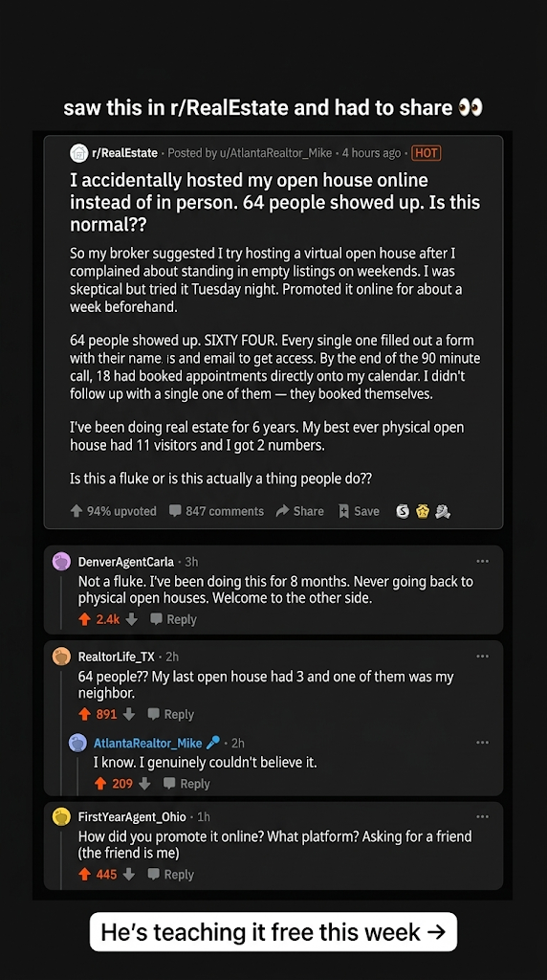Share the post via Share icon
547x980 pixels.
[282, 511]
